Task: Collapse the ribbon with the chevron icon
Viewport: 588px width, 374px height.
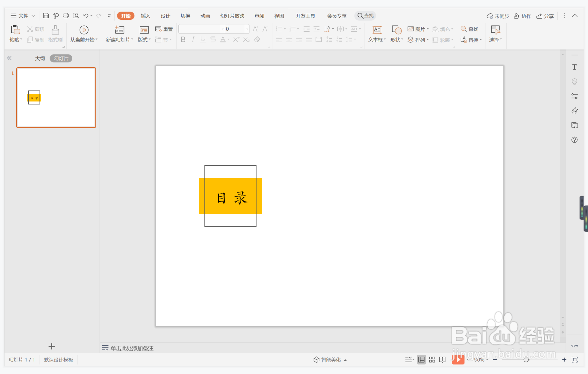Action: coord(575,16)
